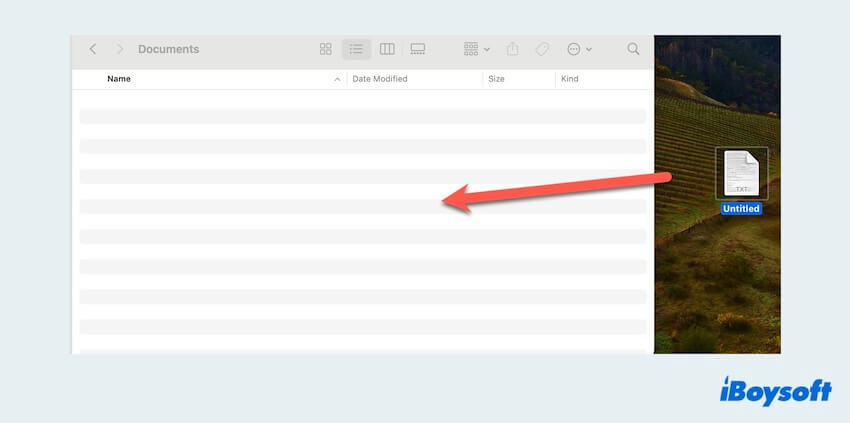Switch to icon grid view
850x423 pixels.
325,49
